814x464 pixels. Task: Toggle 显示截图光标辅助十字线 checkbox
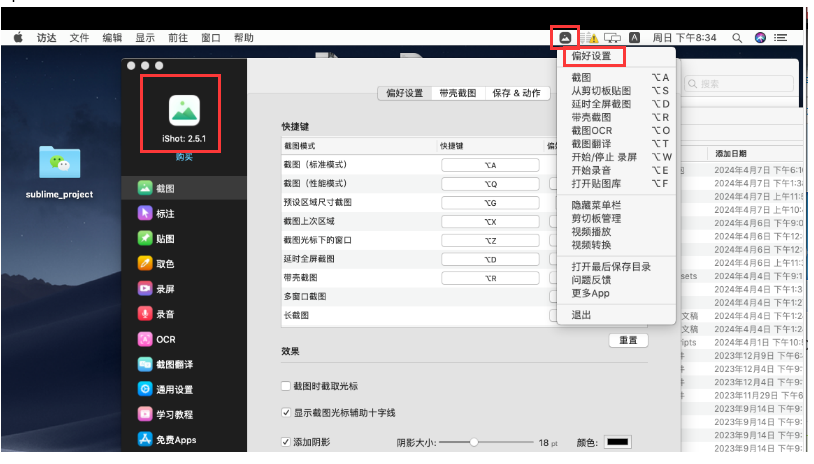coord(286,413)
